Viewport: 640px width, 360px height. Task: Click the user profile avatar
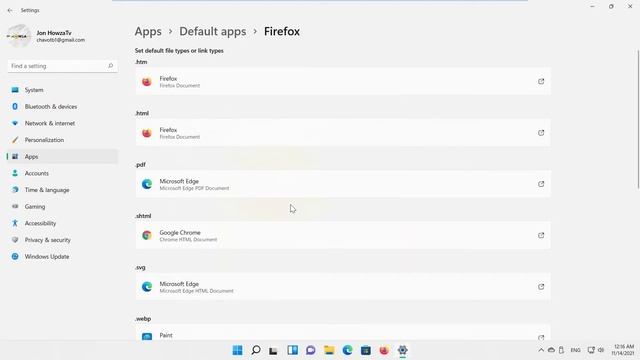[18, 36]
